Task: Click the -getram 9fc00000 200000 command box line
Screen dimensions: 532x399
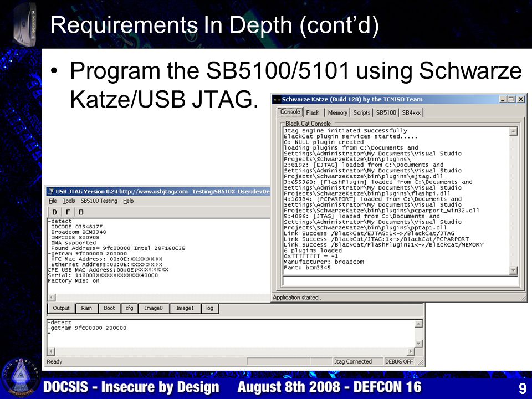Action: click(x=87, y=328)
